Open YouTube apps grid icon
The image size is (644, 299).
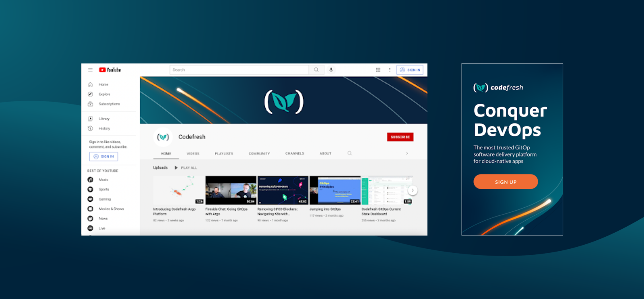click(x=378, y=70)
